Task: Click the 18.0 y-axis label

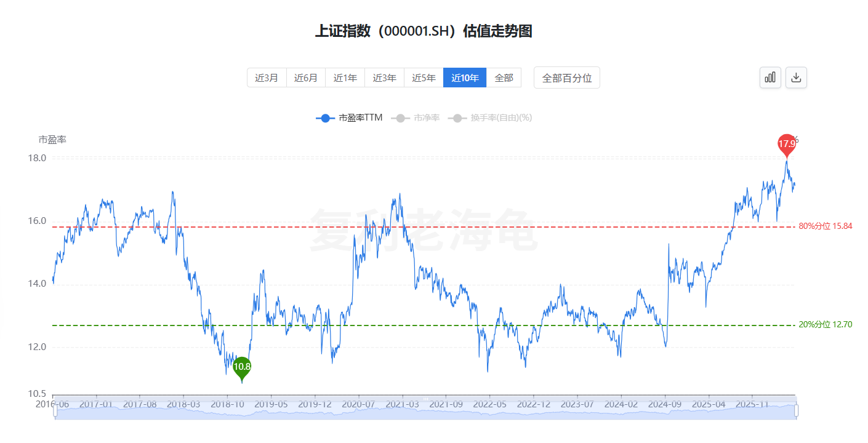Action: click(37, 158)
